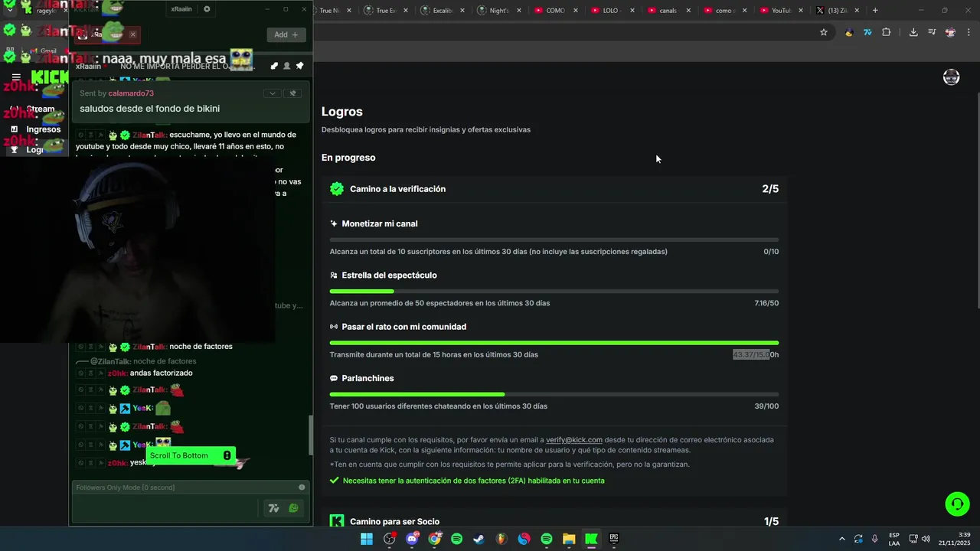Click the 7.16/50 viewers counter

tap(766, 303)
